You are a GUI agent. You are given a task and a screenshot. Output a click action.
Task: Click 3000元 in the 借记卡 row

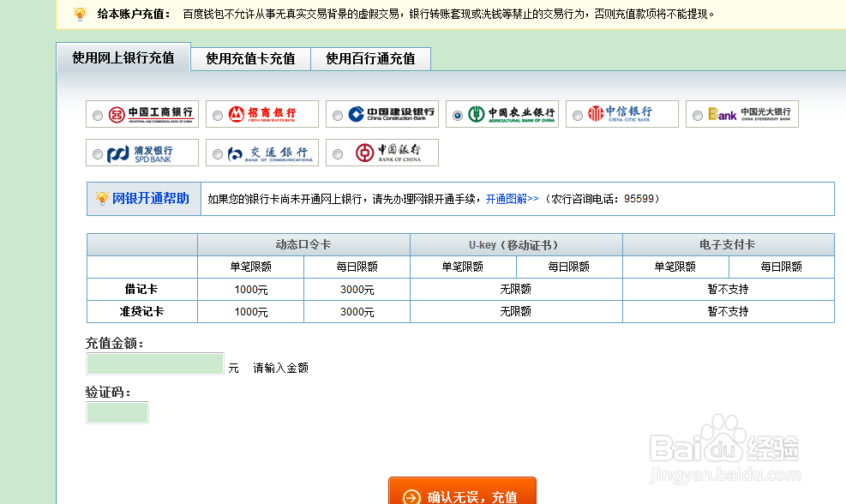[x=357, y=290]
